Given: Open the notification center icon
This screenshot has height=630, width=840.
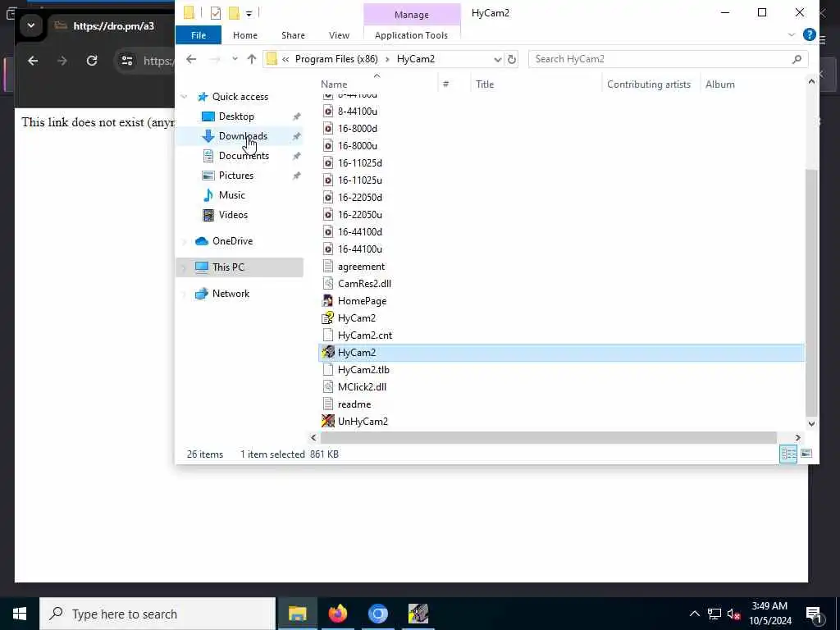Looking at the screenshot, I should 813,614.
